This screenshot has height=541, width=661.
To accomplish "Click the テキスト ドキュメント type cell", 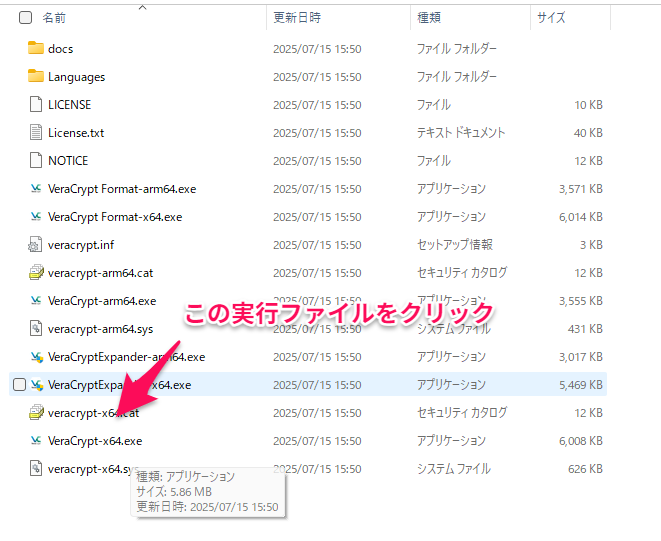I will click(461, 133).
